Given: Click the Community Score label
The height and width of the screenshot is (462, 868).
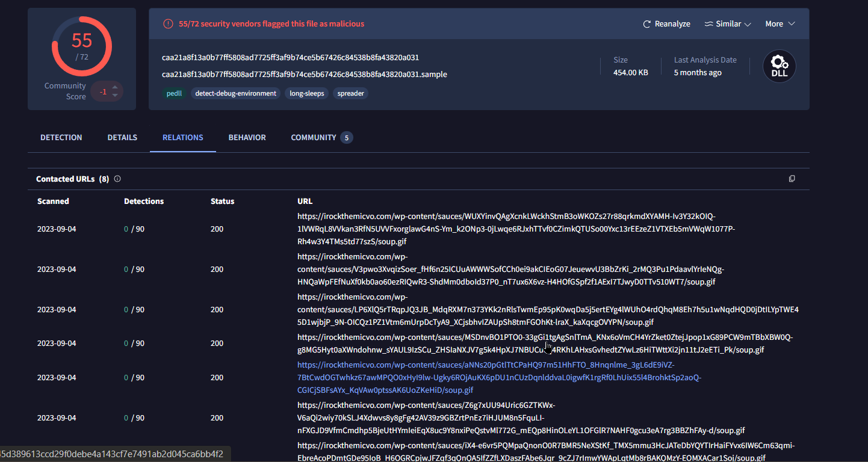Looking at the screenshot, I should (65, 91).
